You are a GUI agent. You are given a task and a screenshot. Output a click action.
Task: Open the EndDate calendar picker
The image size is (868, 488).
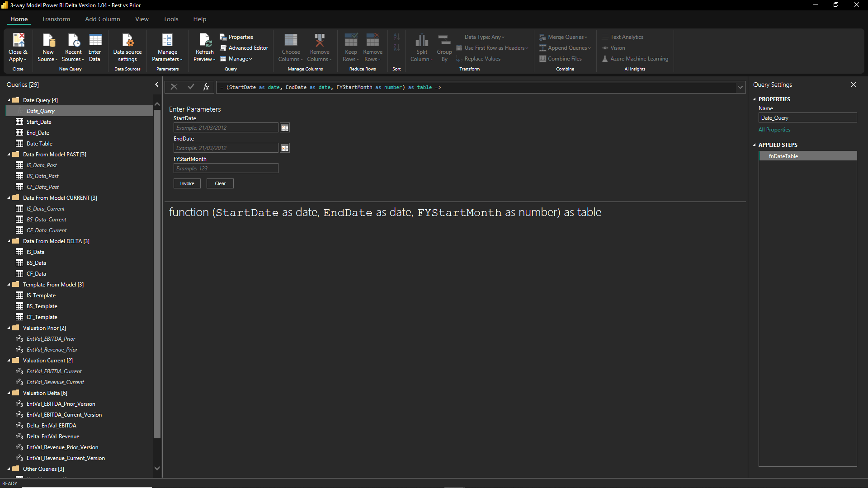(285, 148)
